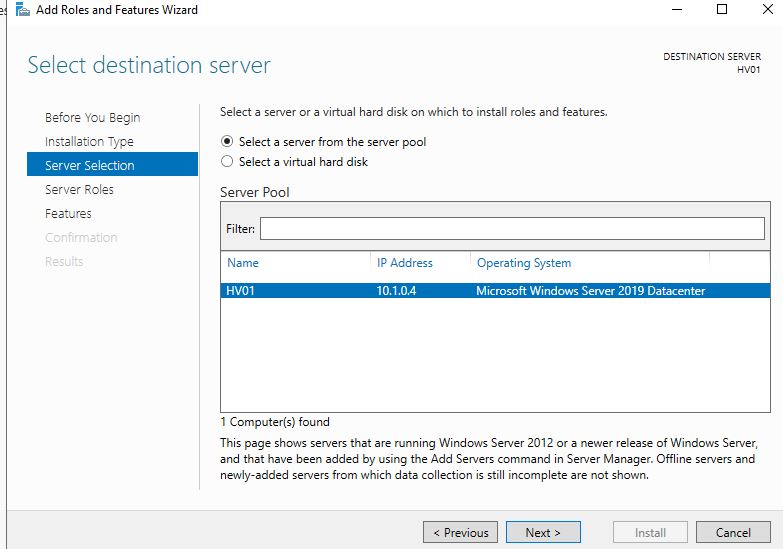Jump to the Server Roles step
The width and height of the screenshot is (783, 549).
[79, 190]
